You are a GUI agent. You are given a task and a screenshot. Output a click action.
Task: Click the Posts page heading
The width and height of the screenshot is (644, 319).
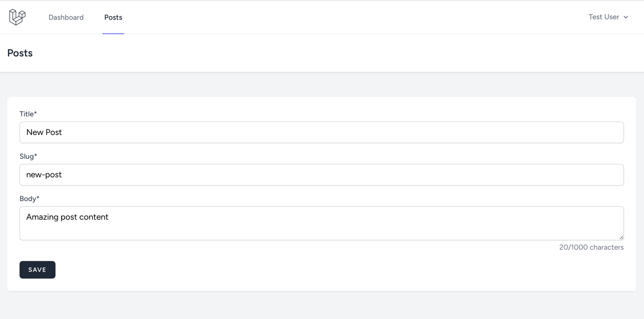tap(20, 53)
